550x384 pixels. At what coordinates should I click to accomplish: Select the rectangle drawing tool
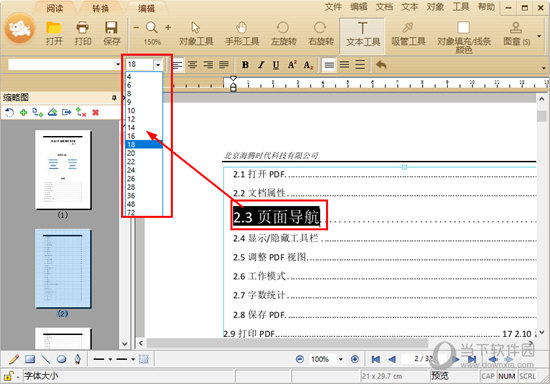(30, 359)
